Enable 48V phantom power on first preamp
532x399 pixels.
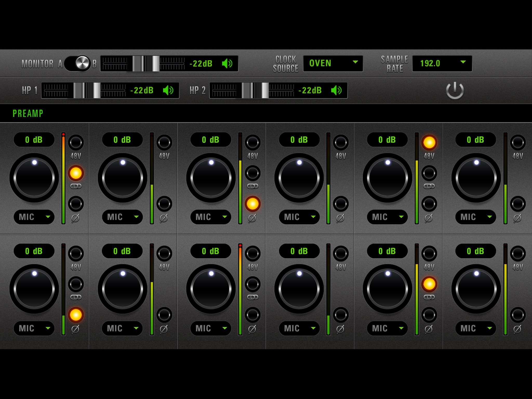point(76,142)
